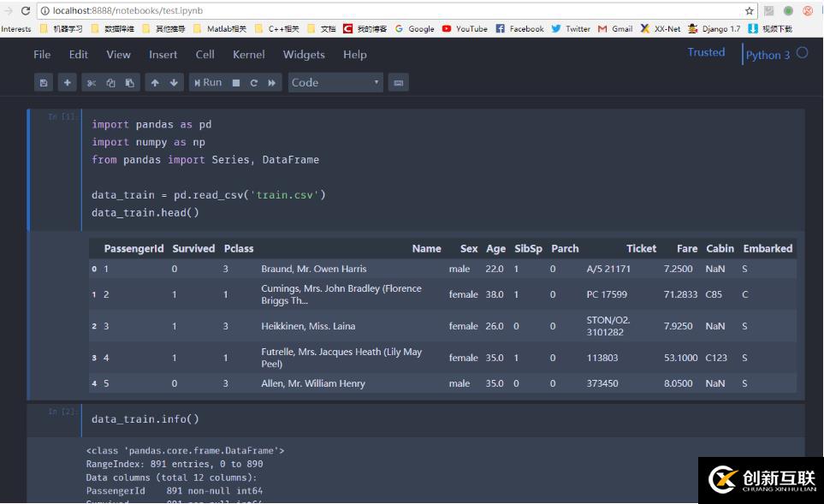Click fare value 71.2833

coord(680,294)
